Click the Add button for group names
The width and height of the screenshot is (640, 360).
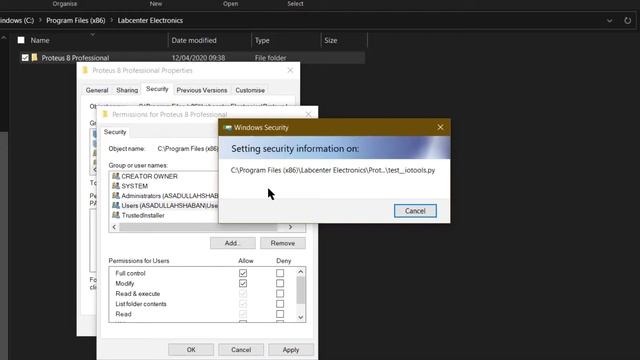pyautogui.click(x=233, y=243)
